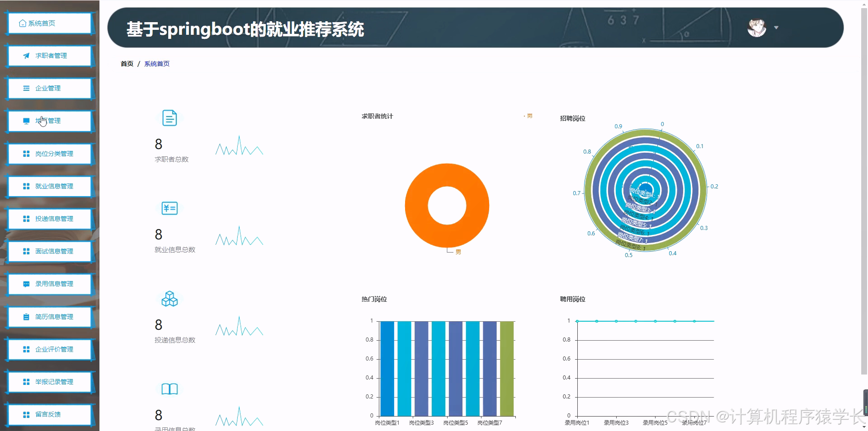This screenshot has height=431, width=868.
Task: Click the 首页 breadcrumb link
Action: tap(127, 64)
